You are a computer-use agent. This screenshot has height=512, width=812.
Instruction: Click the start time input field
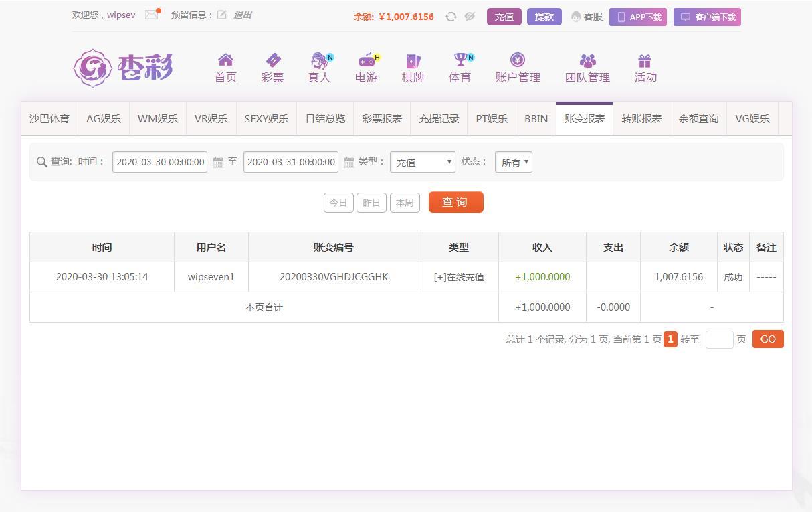pos(160,162)
